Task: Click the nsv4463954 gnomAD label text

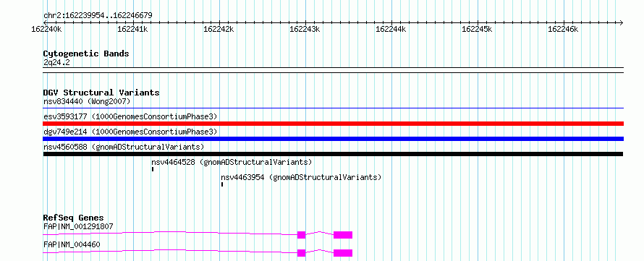Action: pos(301,177)
